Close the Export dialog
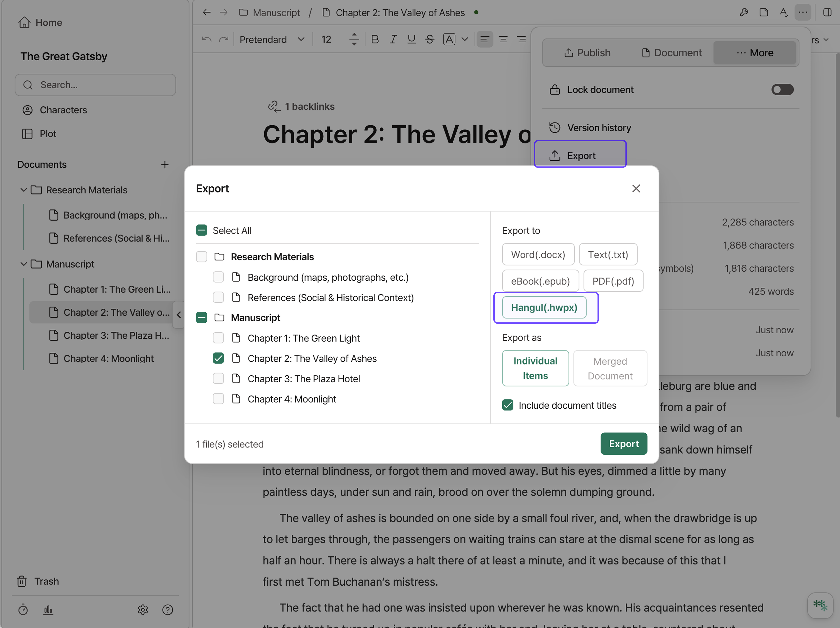Screen dimensions: 840x628 (x=636, y=188)
